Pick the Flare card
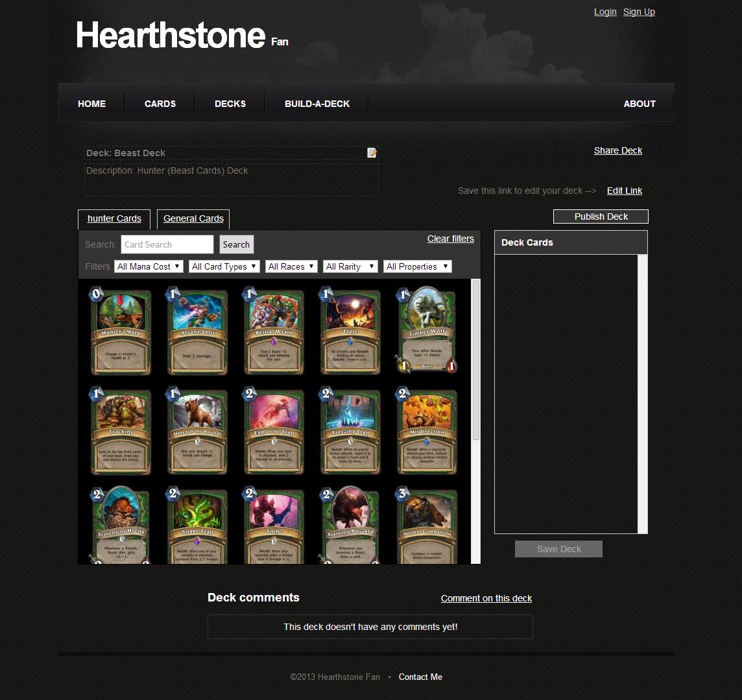 pyautogui.click(x=350, y=331)
